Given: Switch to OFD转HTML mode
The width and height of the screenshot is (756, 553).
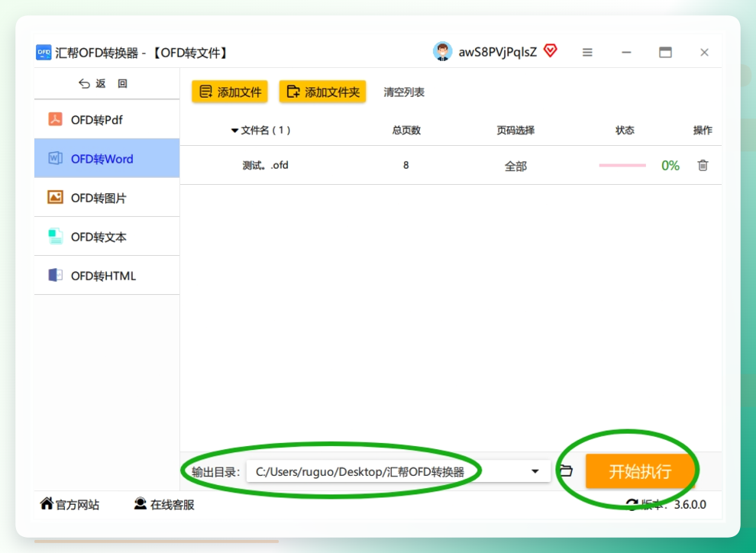Looking at the screenshot, I should (107, 276).
